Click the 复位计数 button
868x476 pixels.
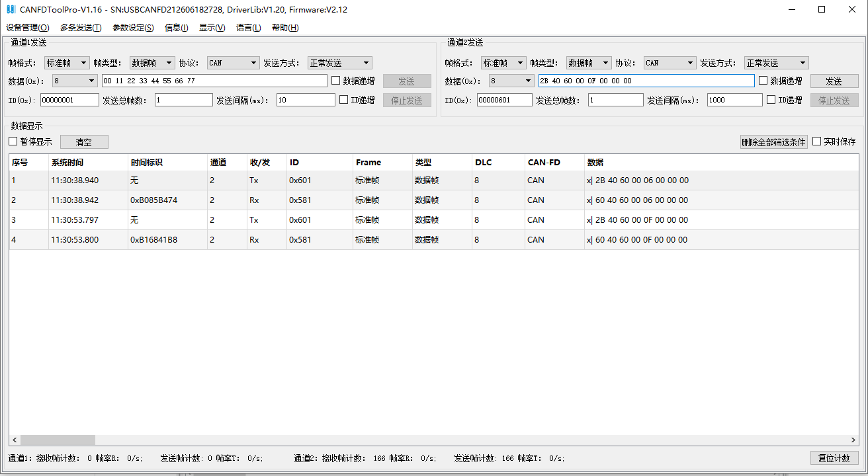click(834, 457)
